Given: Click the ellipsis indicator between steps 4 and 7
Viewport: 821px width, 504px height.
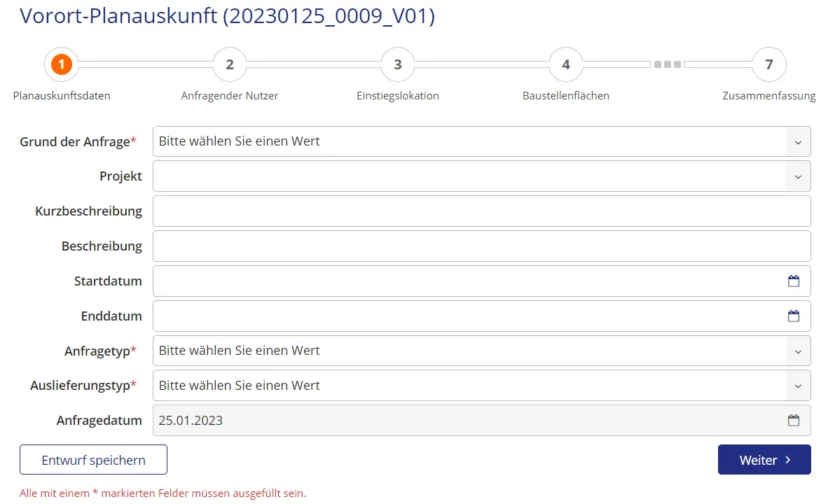Looking at the screenshot, I should [667, 64].
